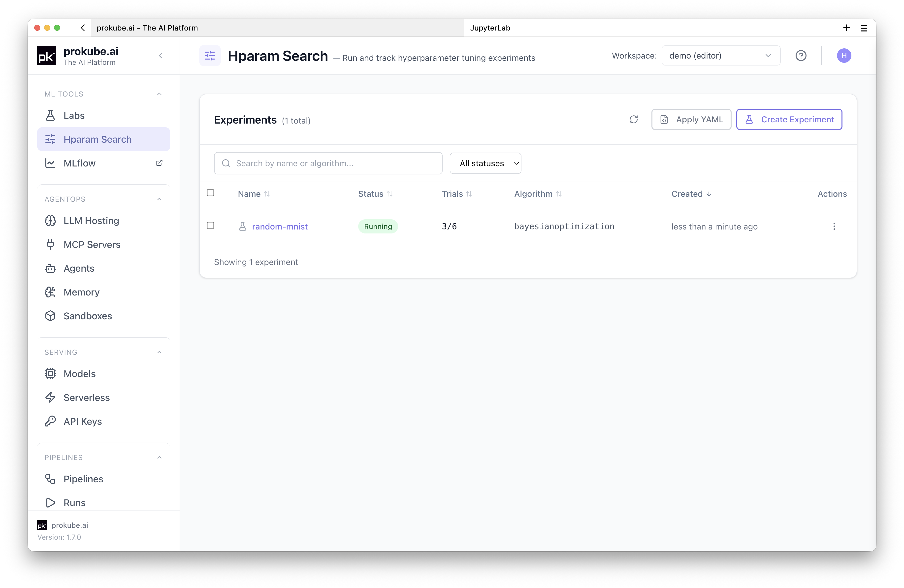Open the All statuses filter dropdown
Image resolution: width=904 pixels, height=588 pixels.
point(485,163)
